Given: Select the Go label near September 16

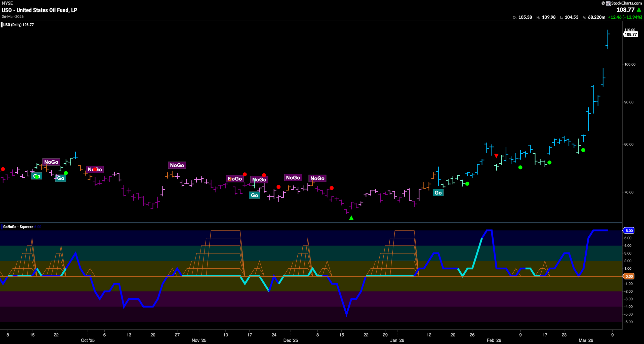Looking at the screenshot, I should pyautogui.click(x=37, y=176).
